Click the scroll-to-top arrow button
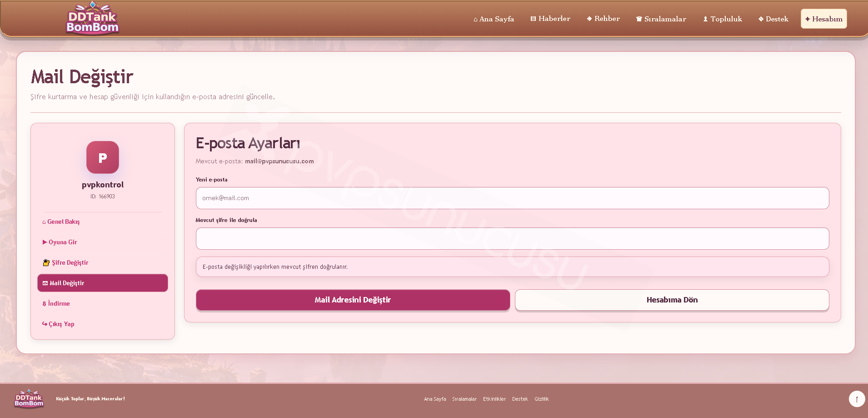The height and width of the screenshot is (418, 868). click(x=857, y=399)
